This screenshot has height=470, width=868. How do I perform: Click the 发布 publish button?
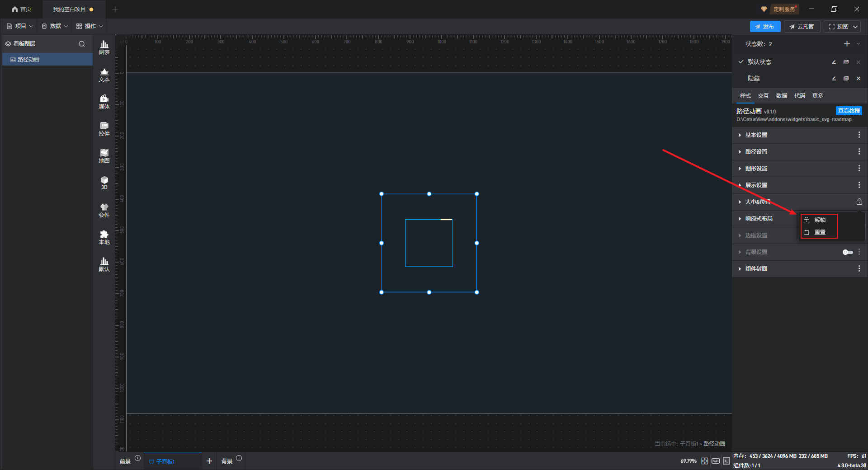pos(765,27)
